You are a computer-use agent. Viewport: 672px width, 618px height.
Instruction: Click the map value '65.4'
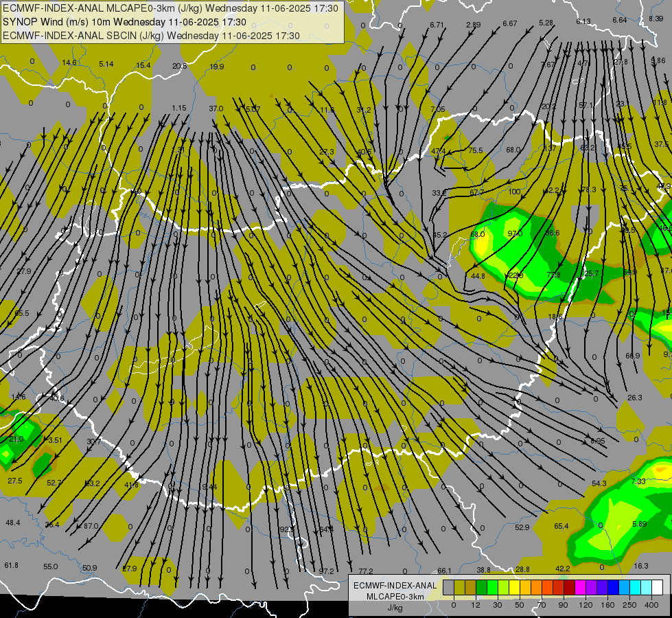[561, 526]
